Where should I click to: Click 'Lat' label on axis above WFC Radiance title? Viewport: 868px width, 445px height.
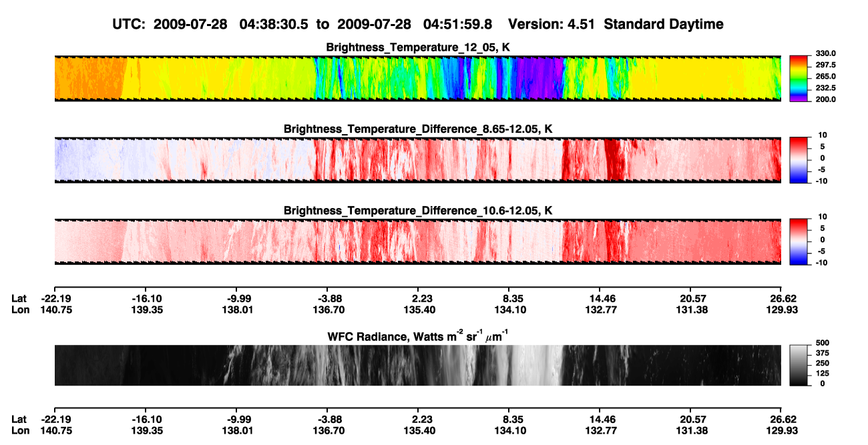(19, 299)
